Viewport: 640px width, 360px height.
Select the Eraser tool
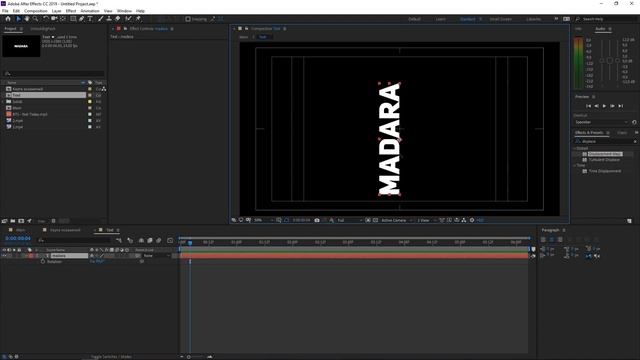118,19
